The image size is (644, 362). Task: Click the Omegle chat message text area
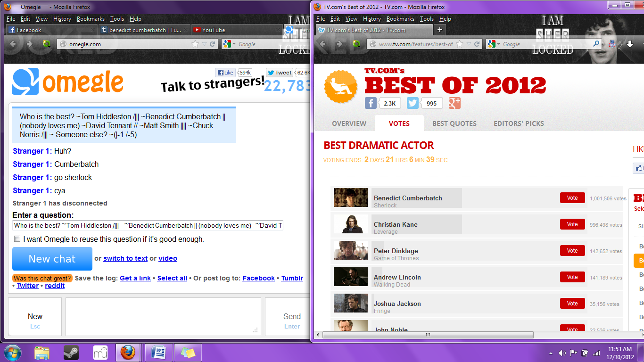pyautogui.click(x=163, y=316)
